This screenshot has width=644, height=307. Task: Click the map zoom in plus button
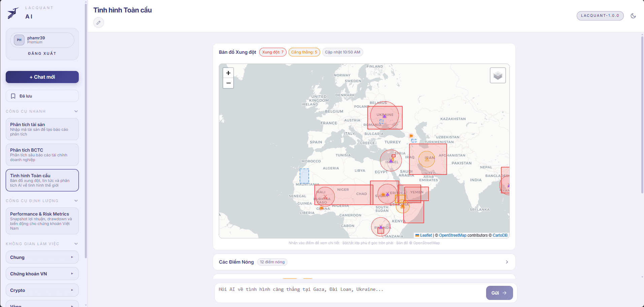pos(228,73)
